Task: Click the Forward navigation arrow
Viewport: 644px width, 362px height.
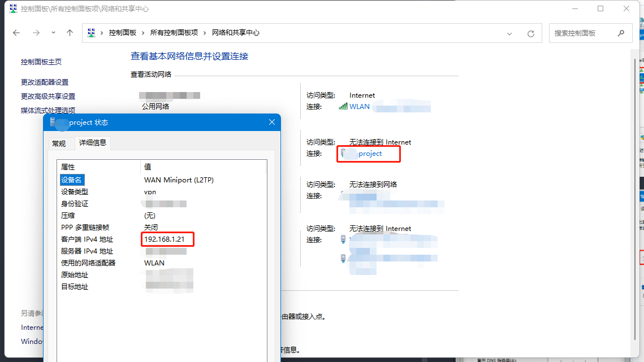Action: (36, 33)
